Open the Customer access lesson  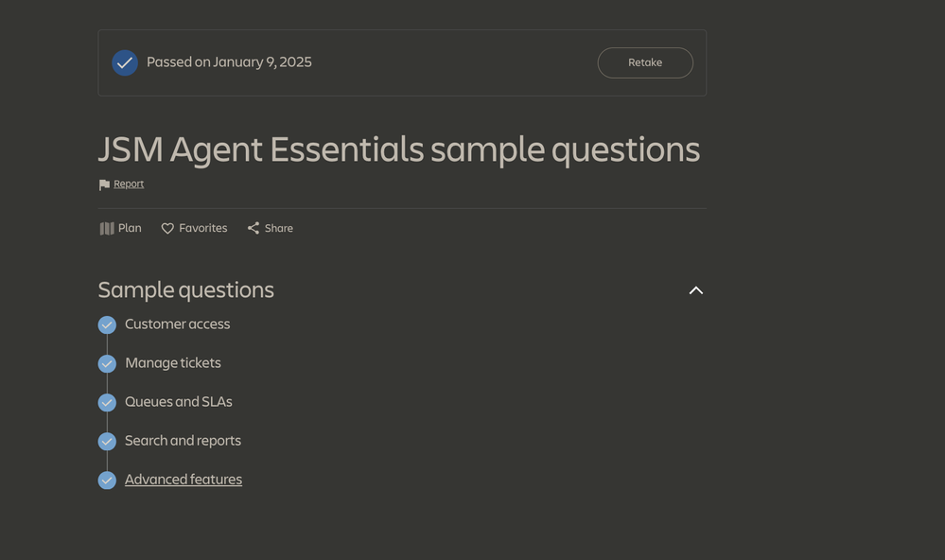[177, 324]
